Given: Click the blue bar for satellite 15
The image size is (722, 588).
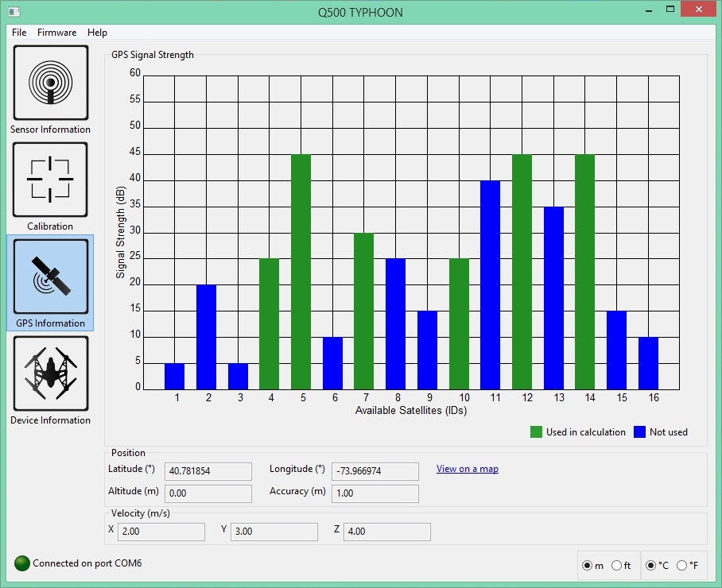Looking at the screenshot, I should coord(616,350).
